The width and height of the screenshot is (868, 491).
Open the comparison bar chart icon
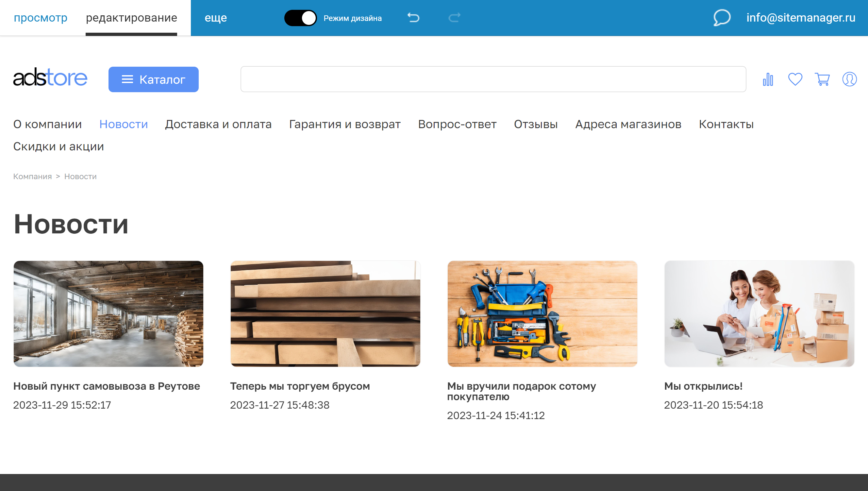[768, 79]
